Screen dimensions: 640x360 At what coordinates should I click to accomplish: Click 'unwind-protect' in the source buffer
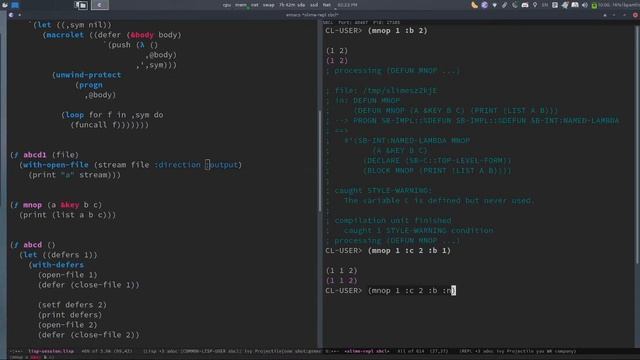pos(88,75)
